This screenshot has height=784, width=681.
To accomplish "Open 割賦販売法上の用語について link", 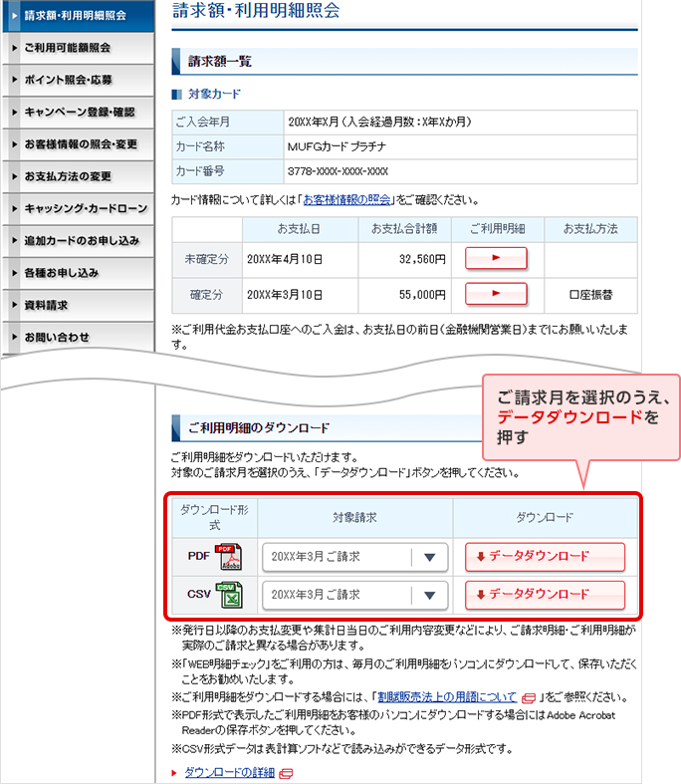I will point(447,696).
